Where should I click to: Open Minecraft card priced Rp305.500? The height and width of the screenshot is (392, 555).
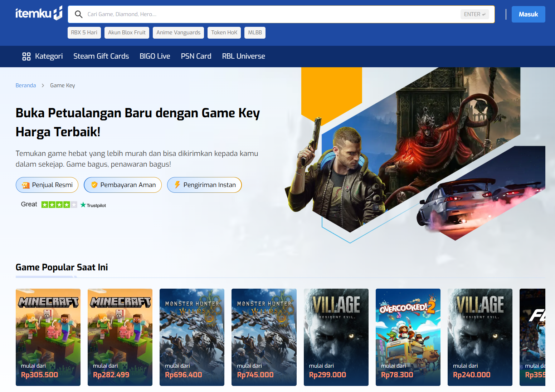tap(48, 337)
